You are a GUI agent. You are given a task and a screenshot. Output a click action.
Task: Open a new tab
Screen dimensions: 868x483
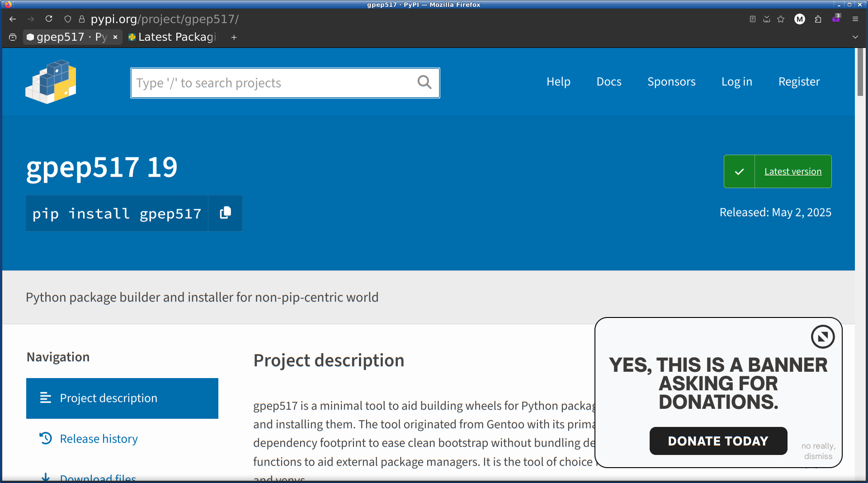tap(234, 37)
